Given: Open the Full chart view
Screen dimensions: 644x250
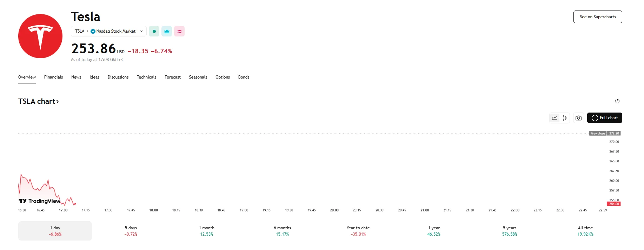Looking at the screenshot, I should tap(604, 118).
